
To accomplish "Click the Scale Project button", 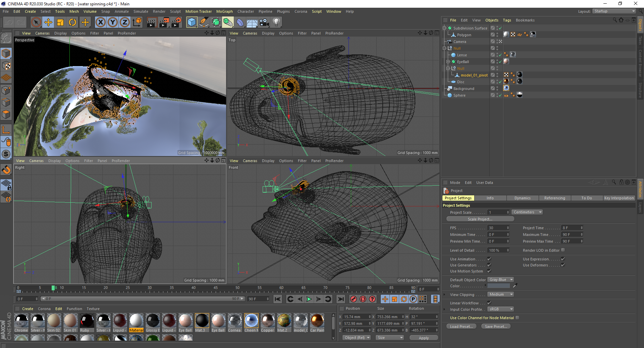I will click(x=480, y=219).
